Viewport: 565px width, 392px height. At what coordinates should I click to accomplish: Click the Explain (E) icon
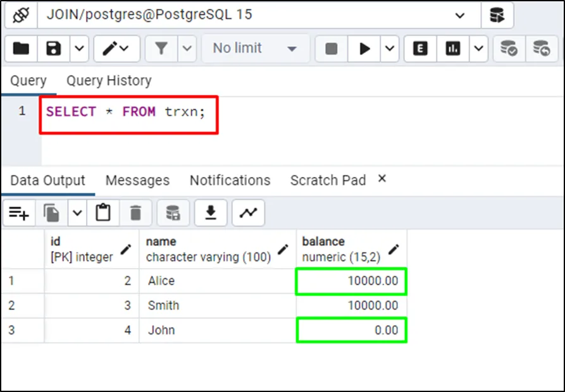coord(420,49)
